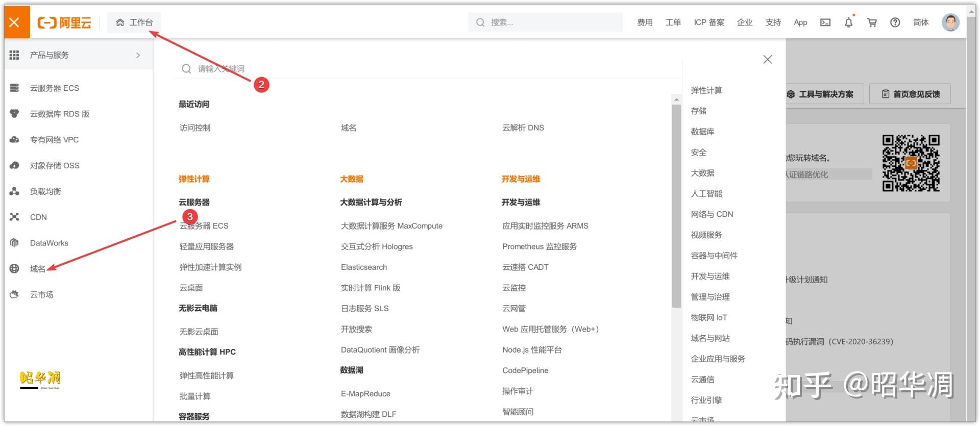Click the product list scrollbar thumb
The width and height of the screenshot is (980, 426).
[676, 206]
